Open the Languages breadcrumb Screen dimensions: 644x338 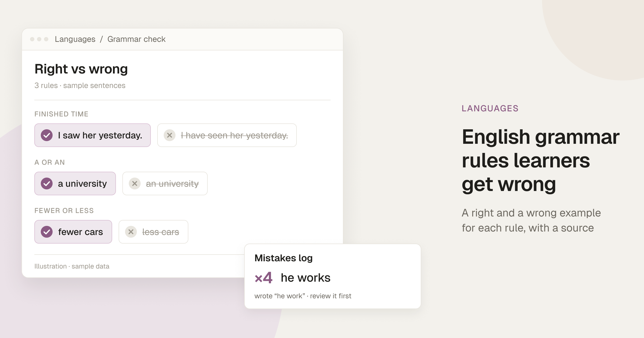75,39
